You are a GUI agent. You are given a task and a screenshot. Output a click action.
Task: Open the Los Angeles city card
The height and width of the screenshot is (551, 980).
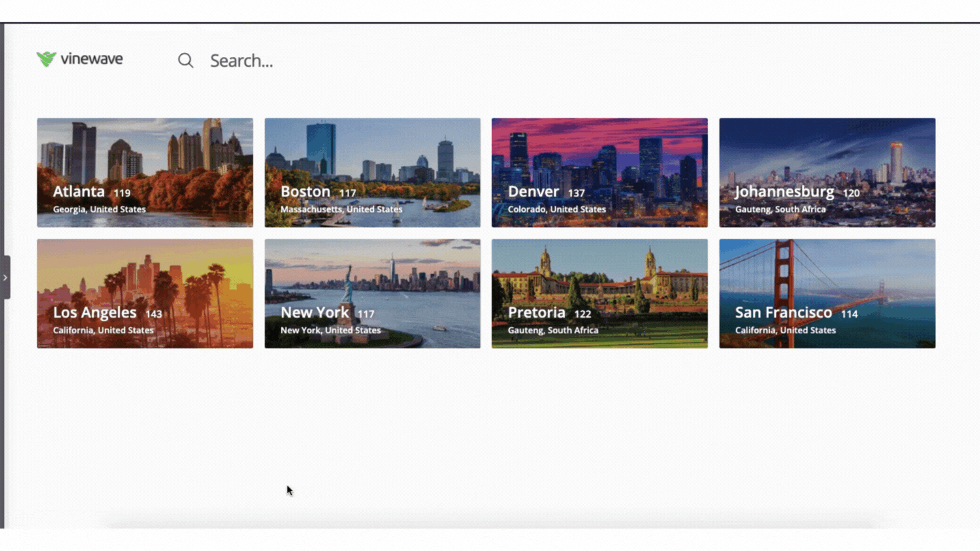[145, 294]
